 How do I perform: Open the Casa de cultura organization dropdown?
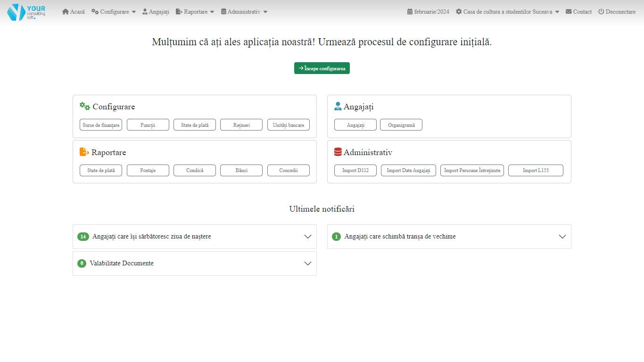point(507,12)
